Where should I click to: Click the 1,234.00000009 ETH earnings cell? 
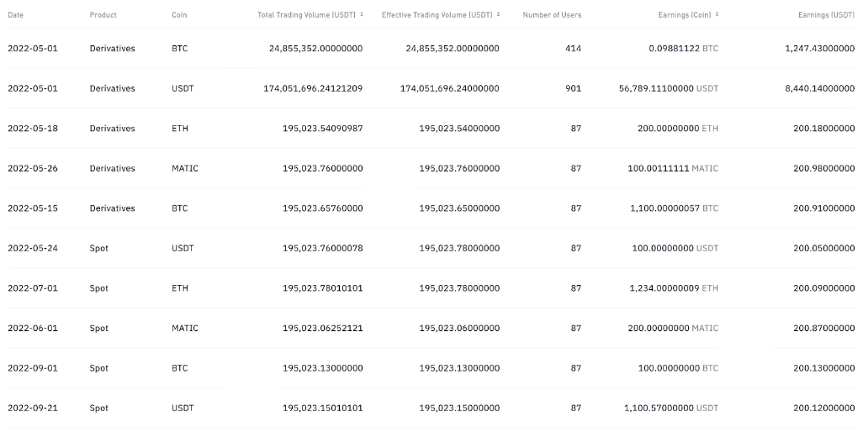click(674, 288)
